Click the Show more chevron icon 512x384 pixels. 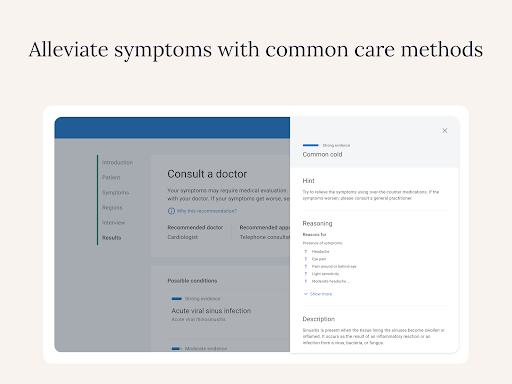coord(306,294)
